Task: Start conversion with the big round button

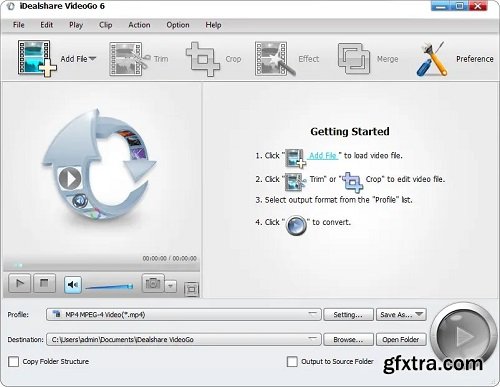Action: click(x=464, y=336)
